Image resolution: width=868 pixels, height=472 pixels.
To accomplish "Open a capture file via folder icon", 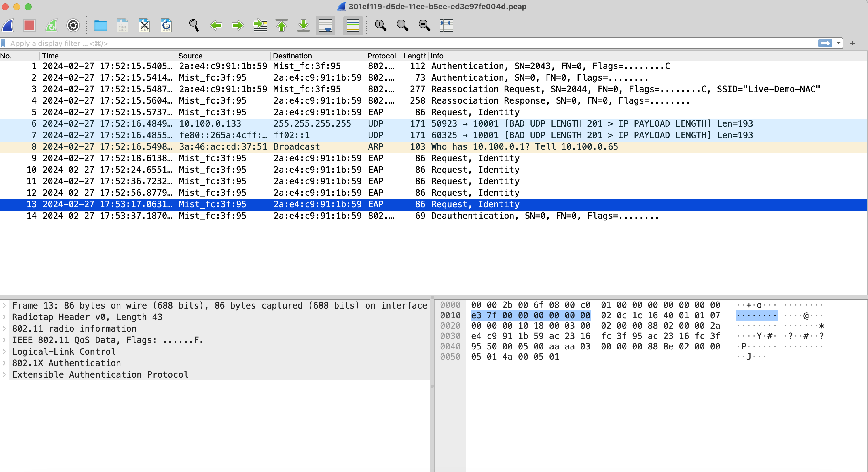I will point(101,25).
